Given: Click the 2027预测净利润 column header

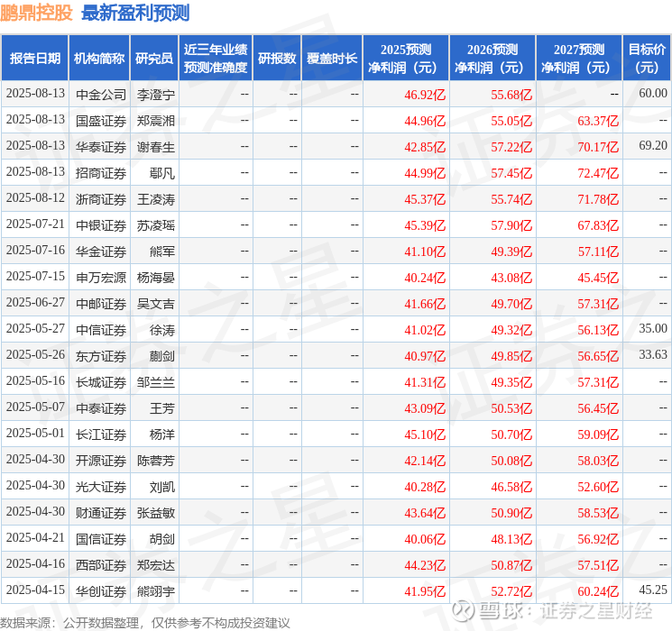Looking at the screenshot, I should [579, 59].
